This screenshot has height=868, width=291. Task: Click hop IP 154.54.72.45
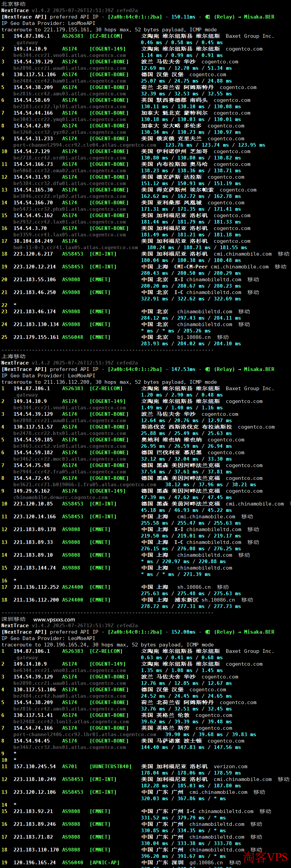[31, 478]
